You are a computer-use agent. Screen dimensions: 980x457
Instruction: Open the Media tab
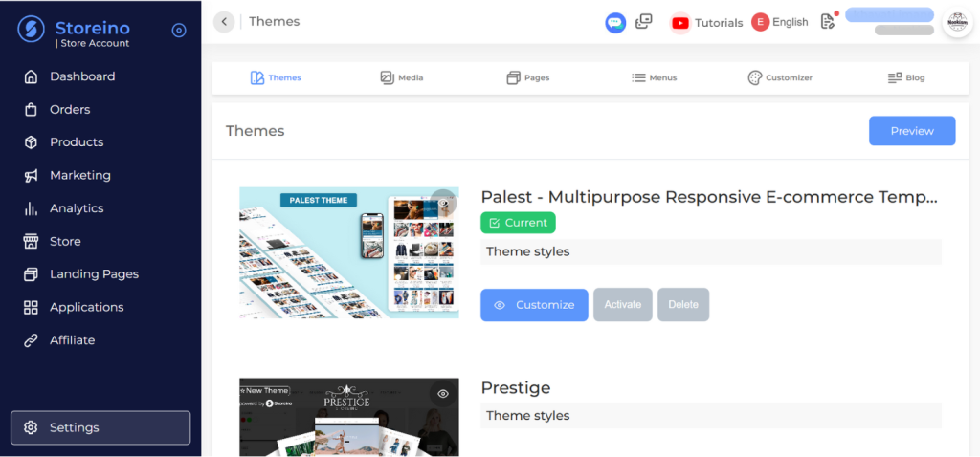pyautogui.click(x=402, y=78)
